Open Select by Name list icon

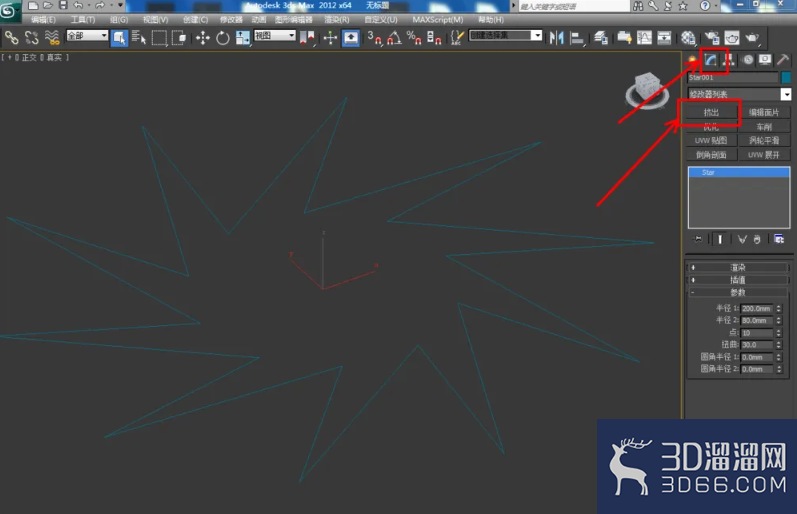139,38
